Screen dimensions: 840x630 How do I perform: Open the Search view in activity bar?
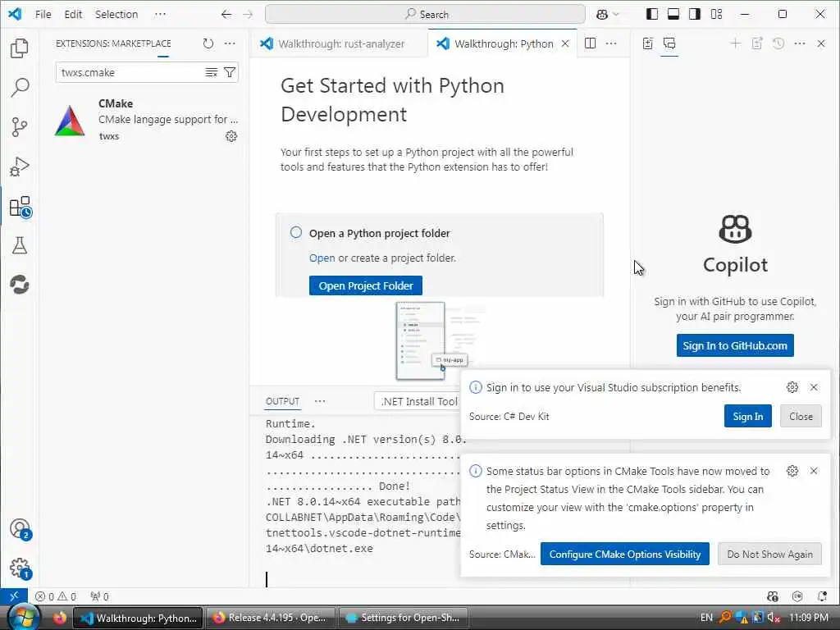(x=20, y=87)
